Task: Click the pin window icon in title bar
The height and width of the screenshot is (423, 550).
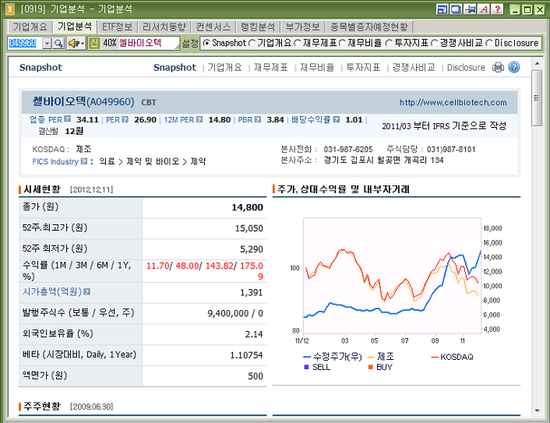Action: click(x=470, y=9)
